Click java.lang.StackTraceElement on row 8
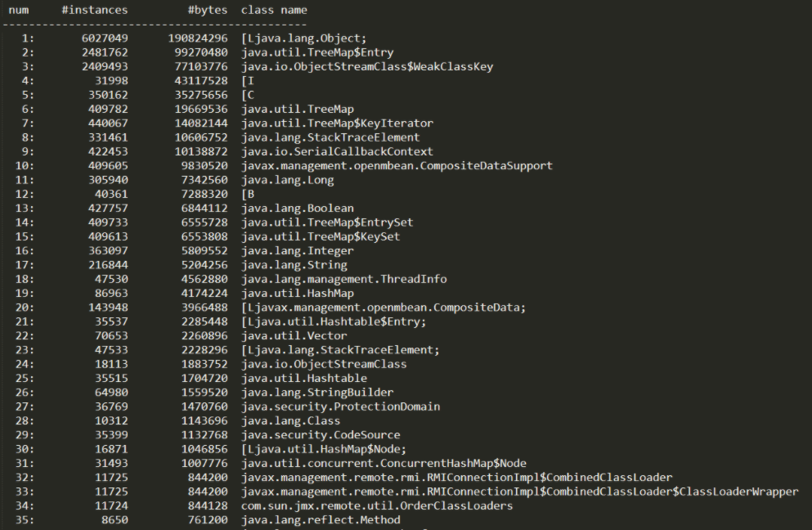This screenshot has height=530, width=812. 330,137
